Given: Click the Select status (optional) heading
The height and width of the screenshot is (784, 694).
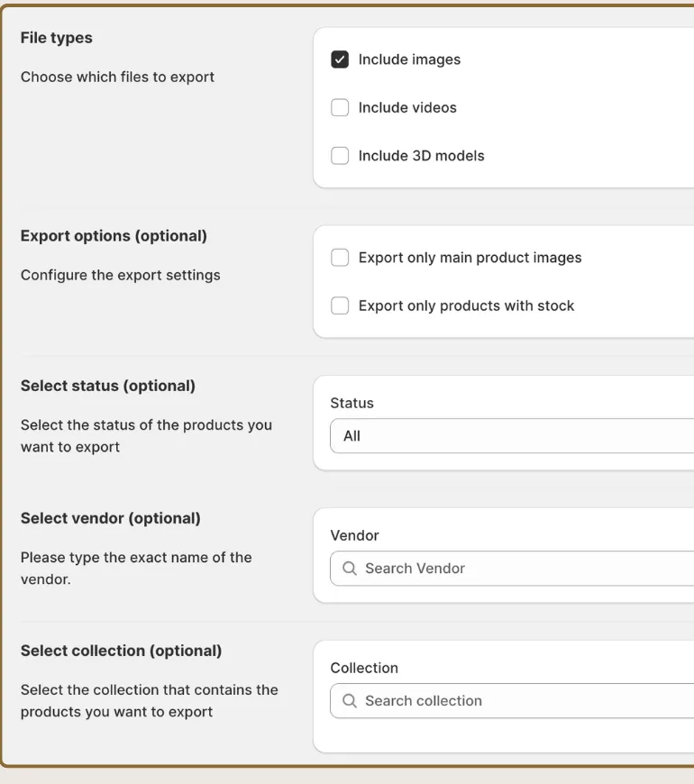Looking at the screenshot, I should click(108, 386).
